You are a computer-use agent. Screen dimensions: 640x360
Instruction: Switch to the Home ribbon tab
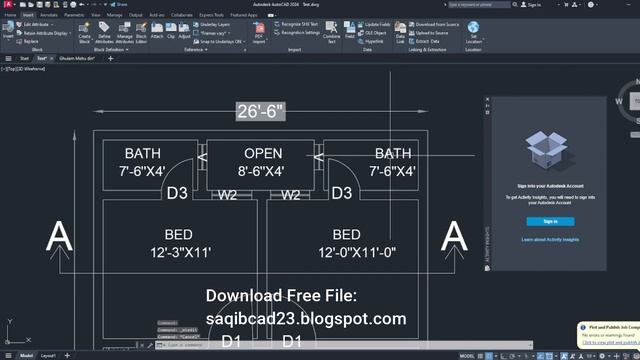[10, 15]
